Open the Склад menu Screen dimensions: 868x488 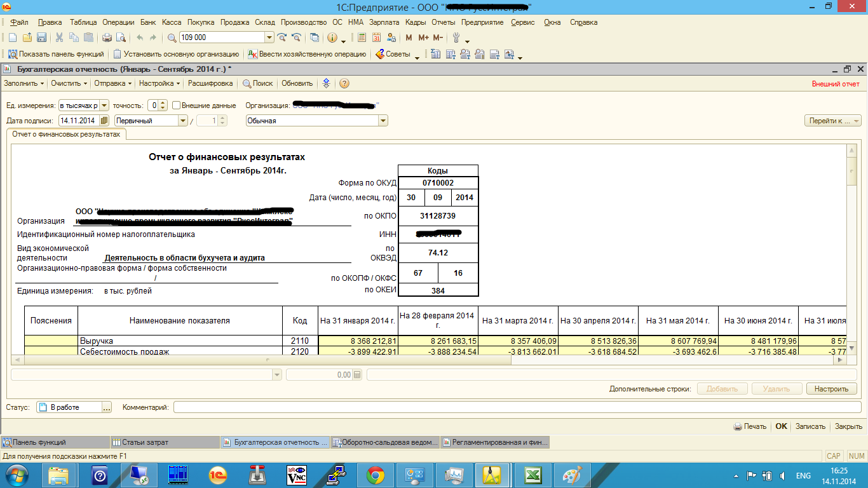(265, 22)
